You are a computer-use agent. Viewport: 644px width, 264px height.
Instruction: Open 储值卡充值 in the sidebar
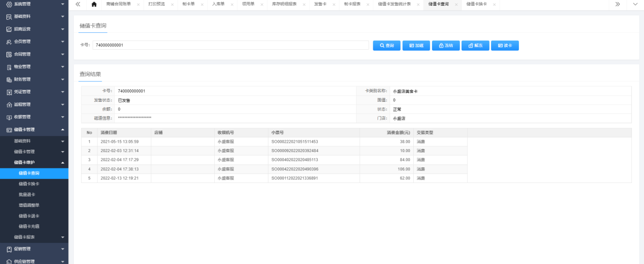[x=29, y=226]
